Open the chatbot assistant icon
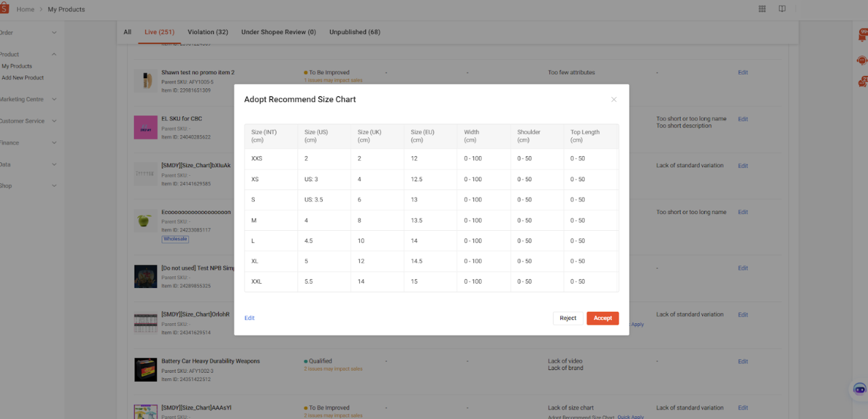This screenshot has width=868, height=419. click(x=859, y=389)
